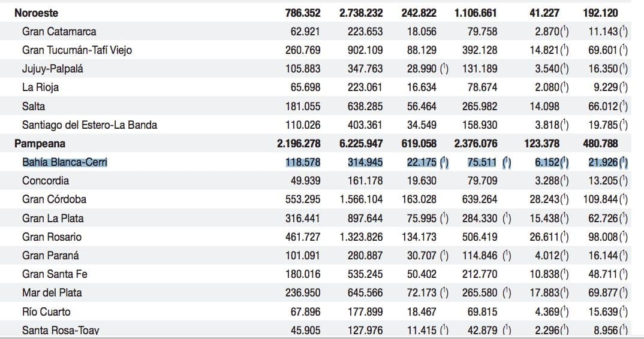Click the Gran Catamarca row label
This screenshot has width=644, height=339.
tap(59, 32)
